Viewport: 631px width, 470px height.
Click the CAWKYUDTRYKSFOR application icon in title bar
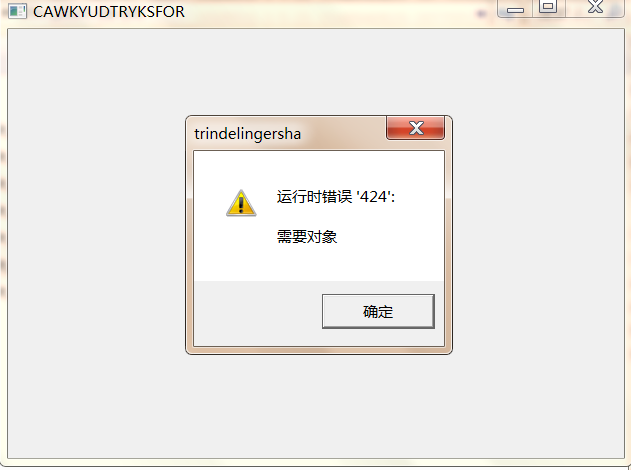coord(17,11)
